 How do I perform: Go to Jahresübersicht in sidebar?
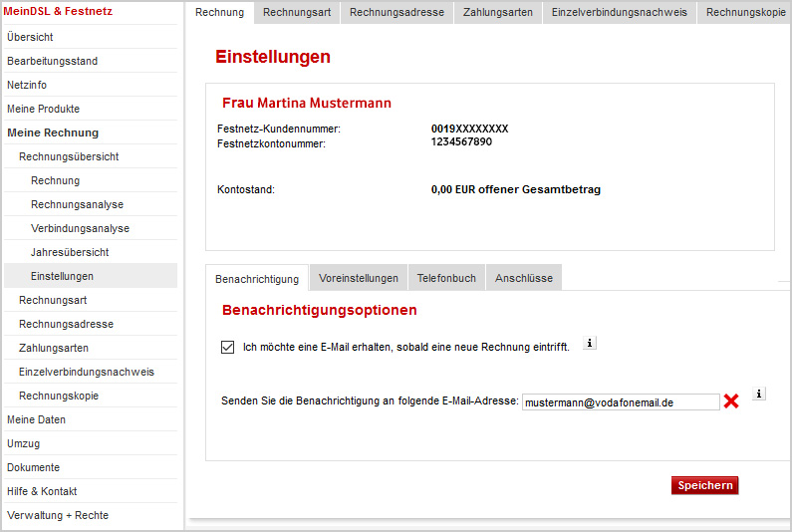70,252
